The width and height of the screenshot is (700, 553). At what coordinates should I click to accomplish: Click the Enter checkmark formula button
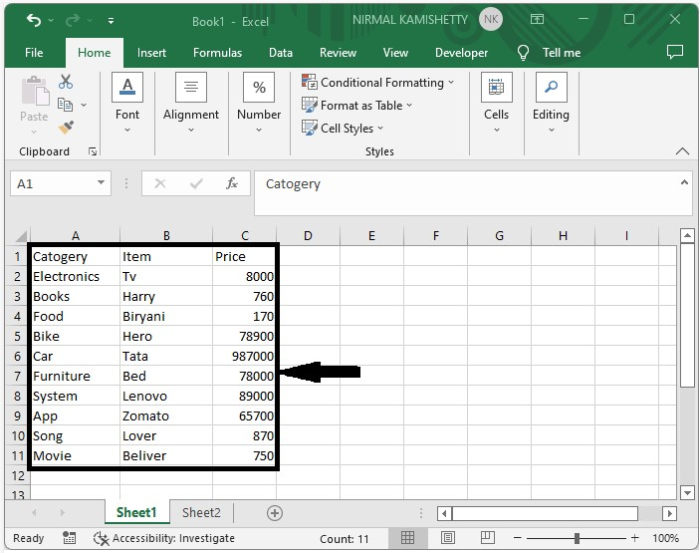(x=196, y=183)
